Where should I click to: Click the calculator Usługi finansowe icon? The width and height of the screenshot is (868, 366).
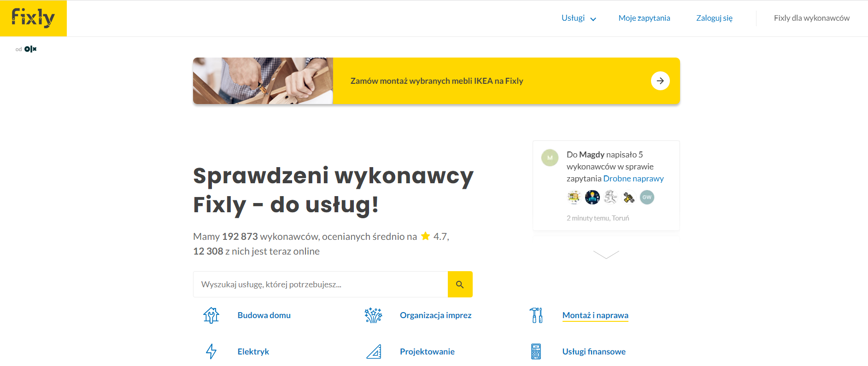point(536,352)
